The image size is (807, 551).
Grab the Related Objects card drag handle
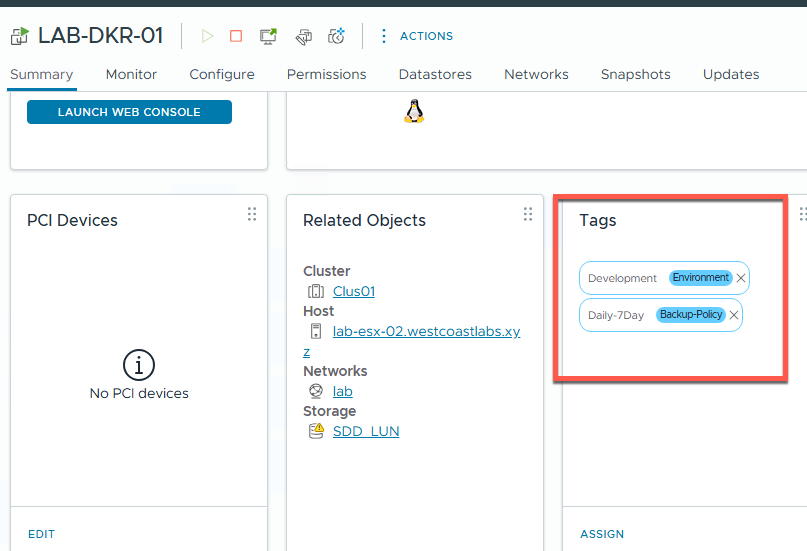528,214
